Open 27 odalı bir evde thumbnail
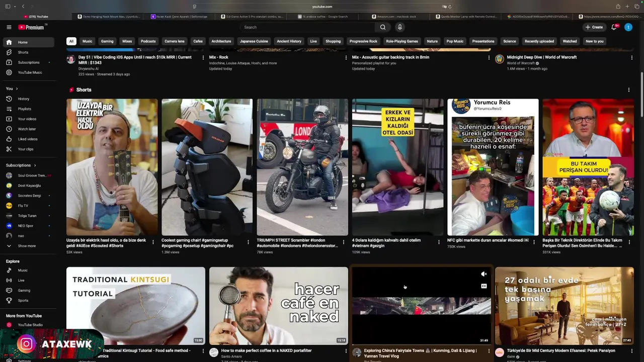Image resolution: width=644 pixels, height=362 pixels. click(x=565, y=306)
